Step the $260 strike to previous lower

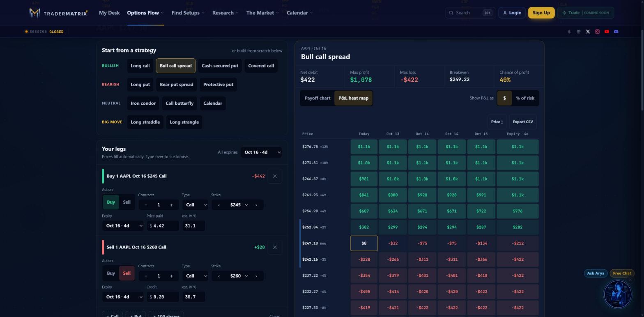[x=219, y=276]
